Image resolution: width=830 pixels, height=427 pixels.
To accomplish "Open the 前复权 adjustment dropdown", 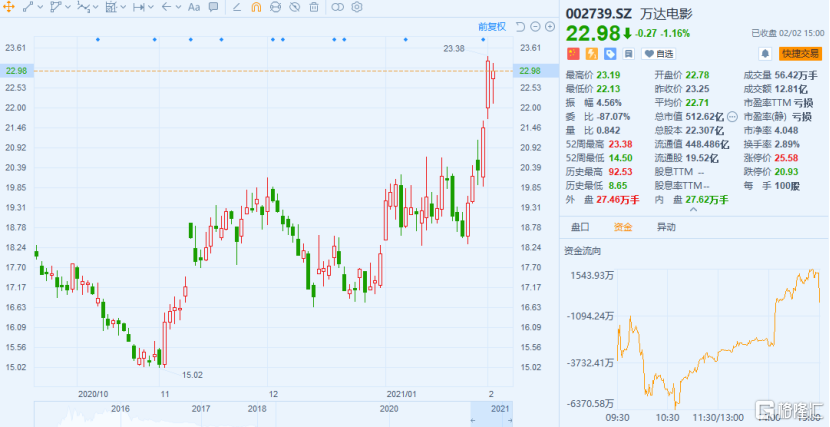I will click(x=492, y=26).
